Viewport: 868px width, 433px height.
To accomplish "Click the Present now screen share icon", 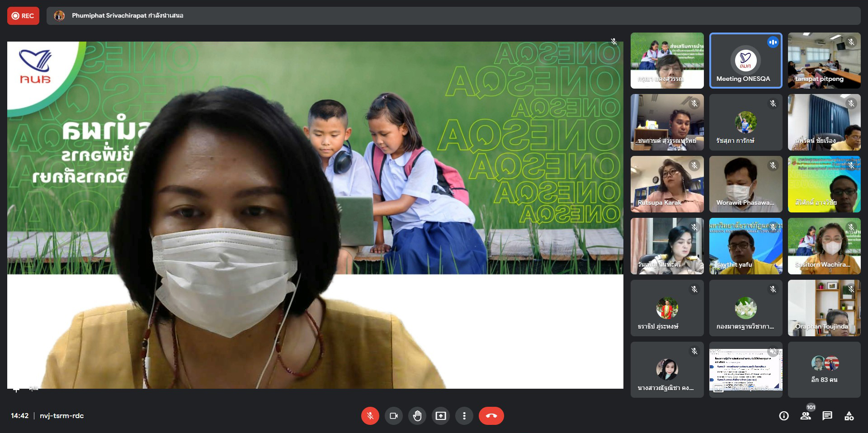I will point(440,416).
